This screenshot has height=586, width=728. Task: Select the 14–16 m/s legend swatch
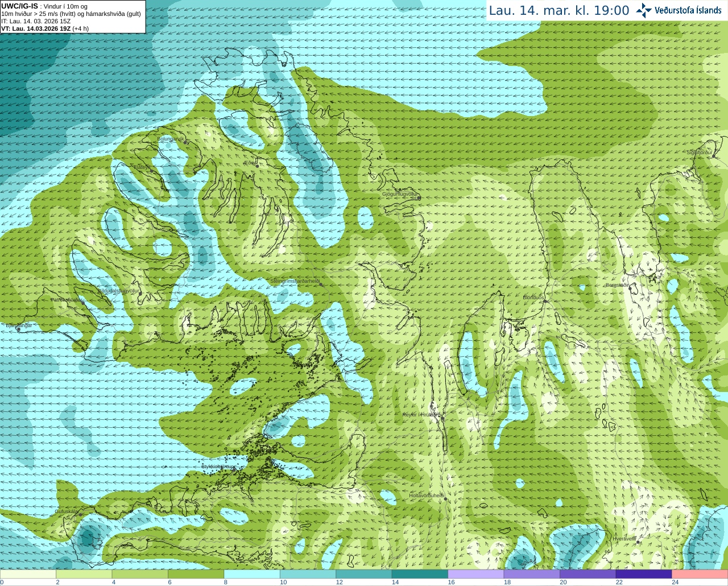[420, 573]
